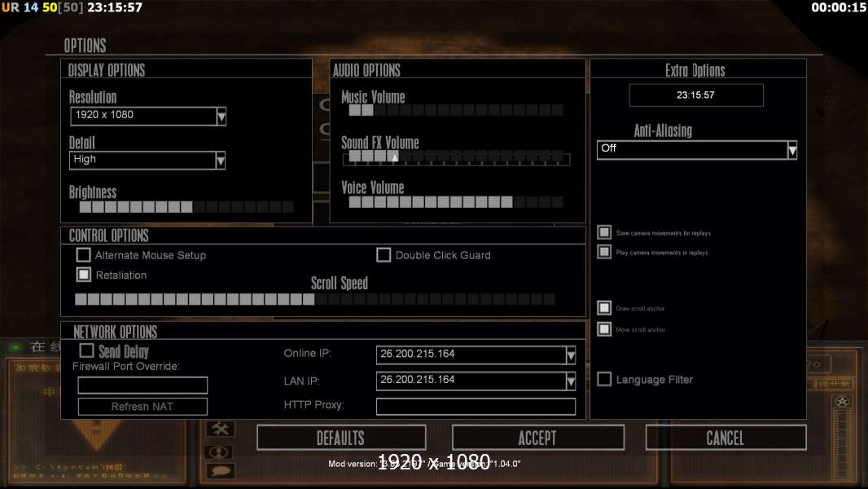Adjust the Brightness slider

pos(186,207)
